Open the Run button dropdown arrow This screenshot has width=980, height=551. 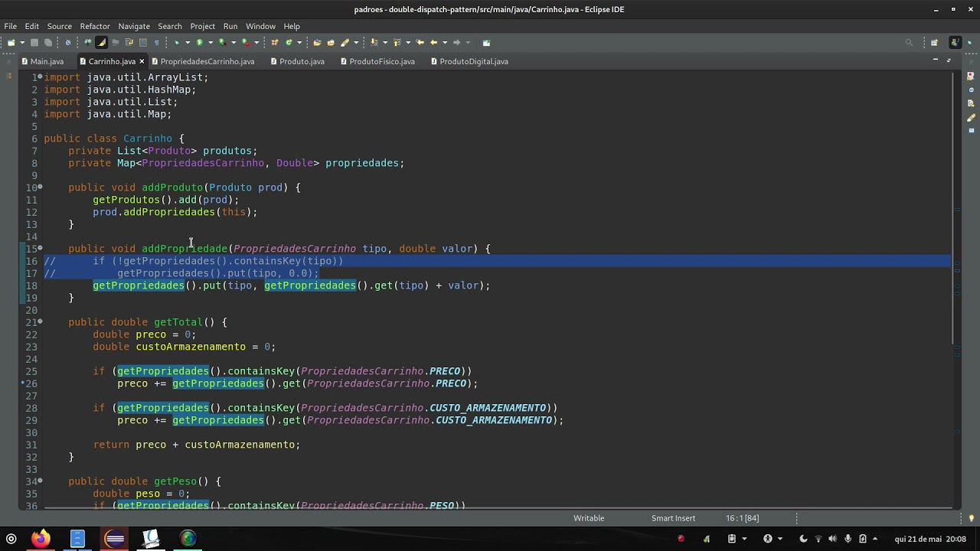coord(211,43)
